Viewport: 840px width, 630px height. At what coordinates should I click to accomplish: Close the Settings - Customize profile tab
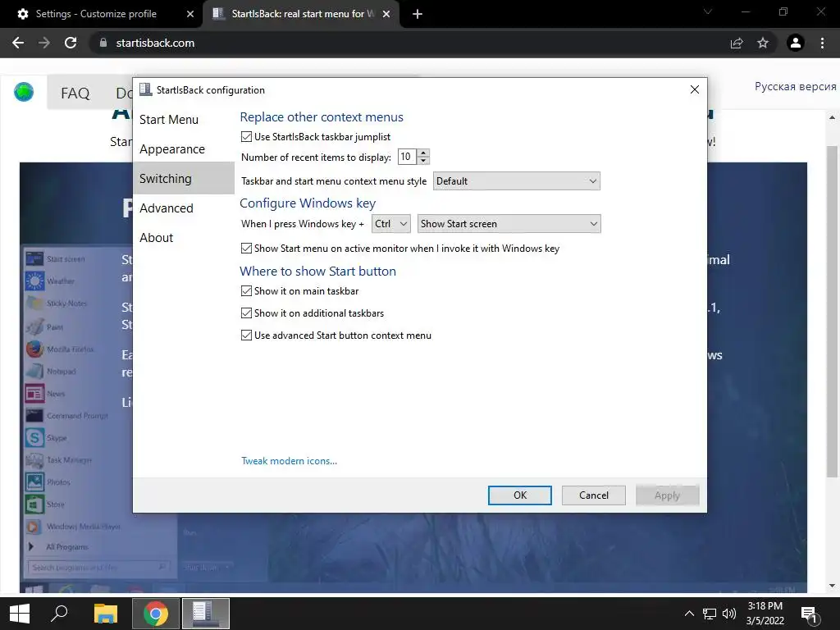pyautogui.click(x=190, y=14)
